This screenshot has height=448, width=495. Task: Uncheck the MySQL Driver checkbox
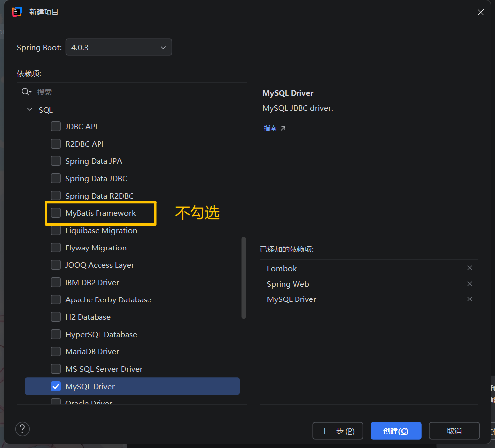56,386
